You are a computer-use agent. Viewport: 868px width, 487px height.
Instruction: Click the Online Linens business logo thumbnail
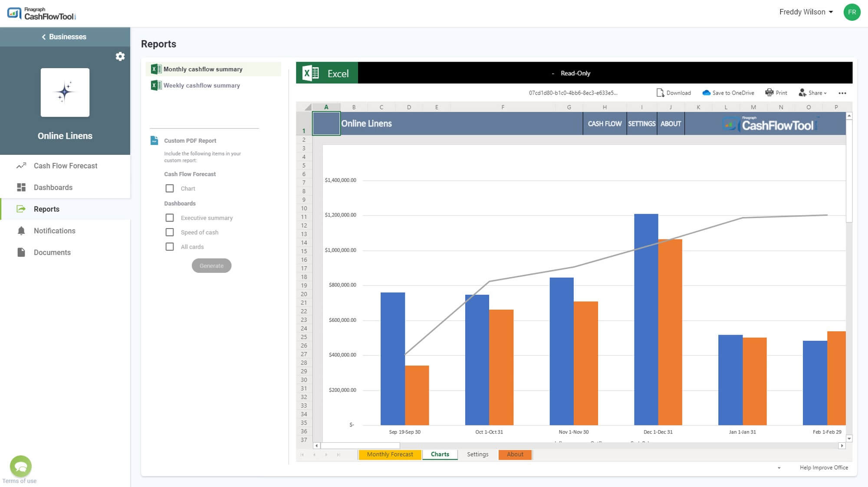[65, 92]
